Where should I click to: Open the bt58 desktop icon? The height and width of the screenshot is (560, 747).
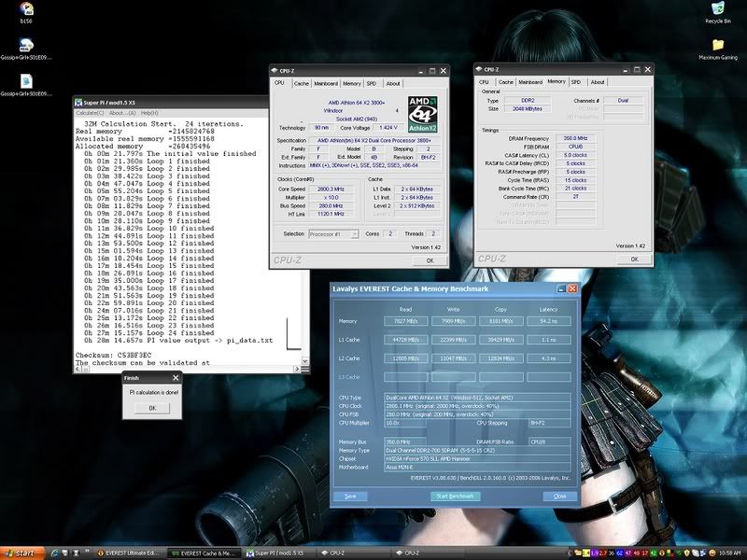tap(26, 9)
